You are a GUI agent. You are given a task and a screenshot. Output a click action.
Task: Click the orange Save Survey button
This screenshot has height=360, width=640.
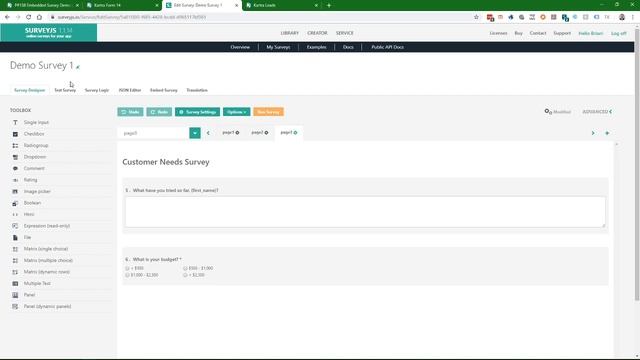click(268, 112)
